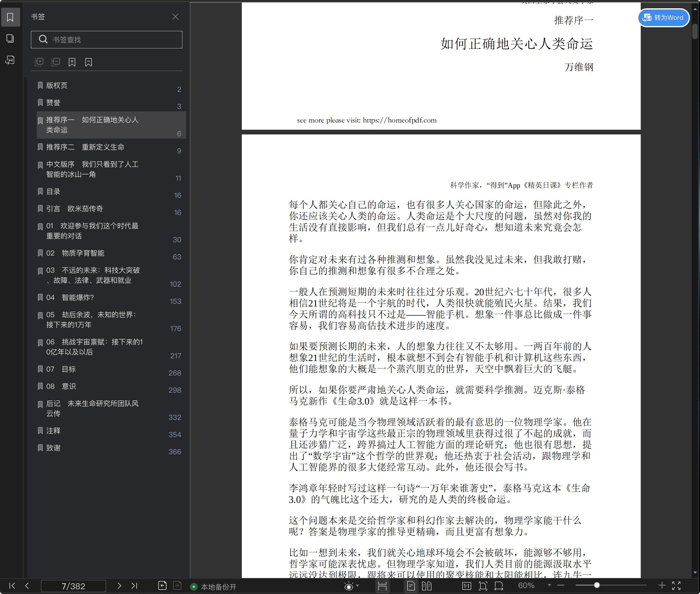Click the delete bookmark icon
The height and width of the screenshot is (594, 700).
pos(88,62)
